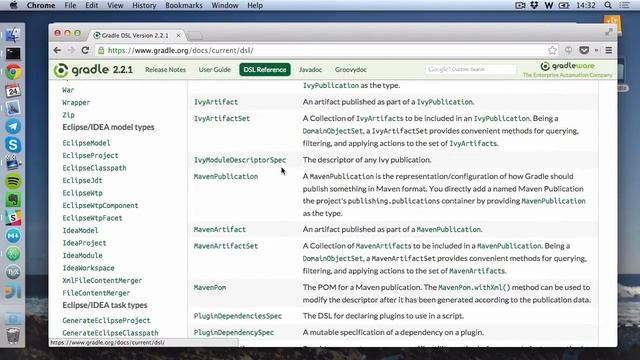Open the Groovydoc link

coord(351,70)
